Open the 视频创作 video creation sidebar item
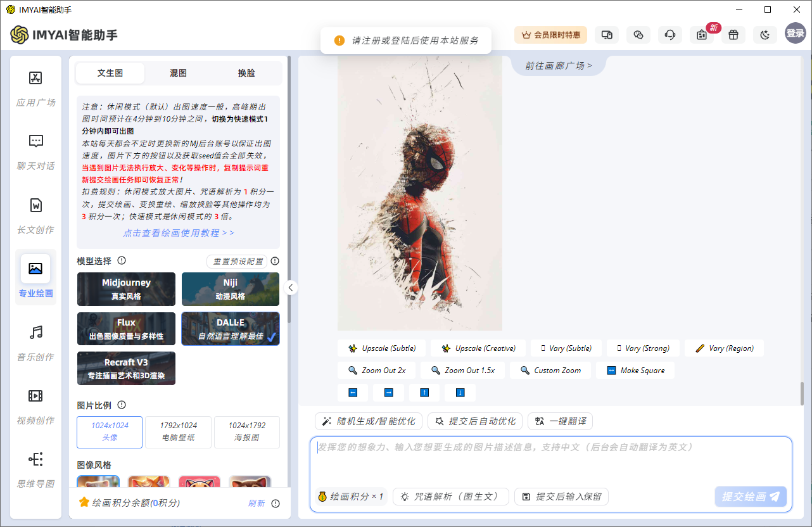The height and width of the screenshot is (527, 812). coord(36,405)
